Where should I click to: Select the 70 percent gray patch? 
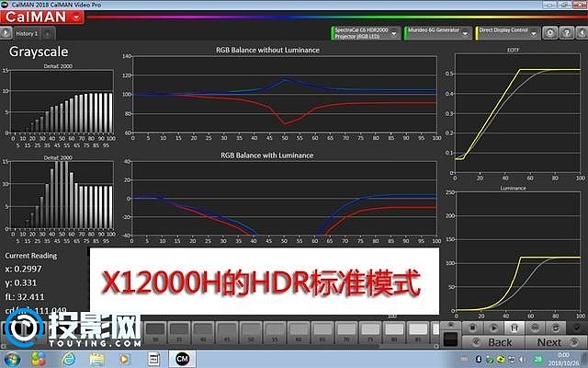tap(346, 332)
